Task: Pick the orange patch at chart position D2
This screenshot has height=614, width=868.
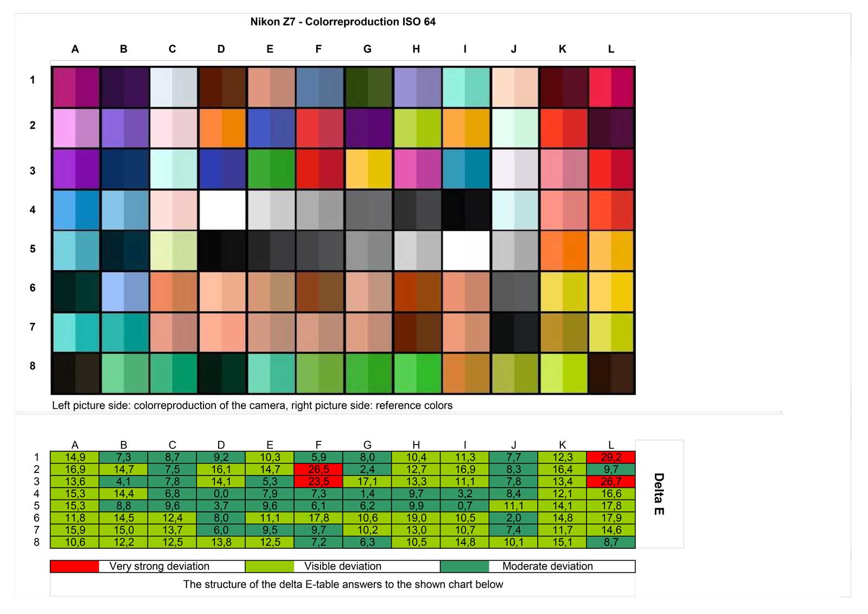Action: click(222, 128)
